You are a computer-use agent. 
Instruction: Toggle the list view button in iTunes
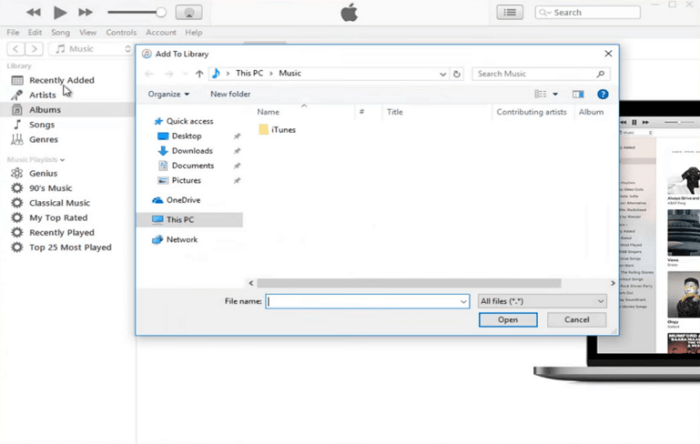(510, 12)
